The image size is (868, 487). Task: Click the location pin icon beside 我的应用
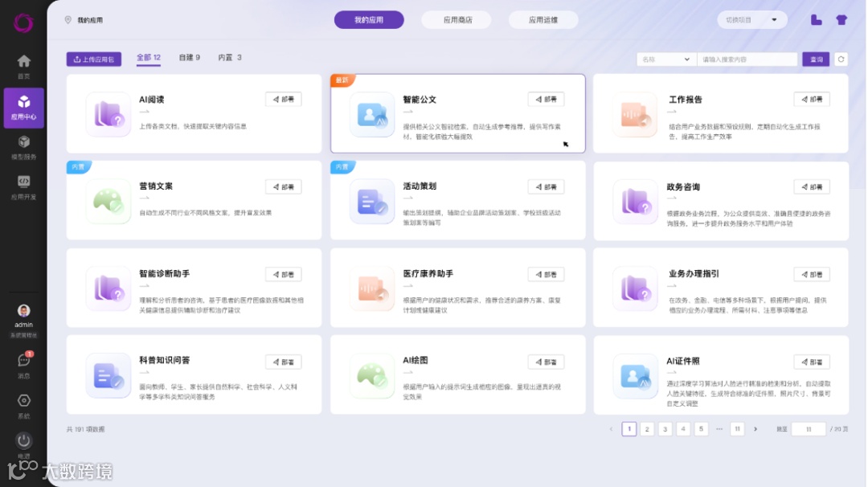[x=68, y=20]
